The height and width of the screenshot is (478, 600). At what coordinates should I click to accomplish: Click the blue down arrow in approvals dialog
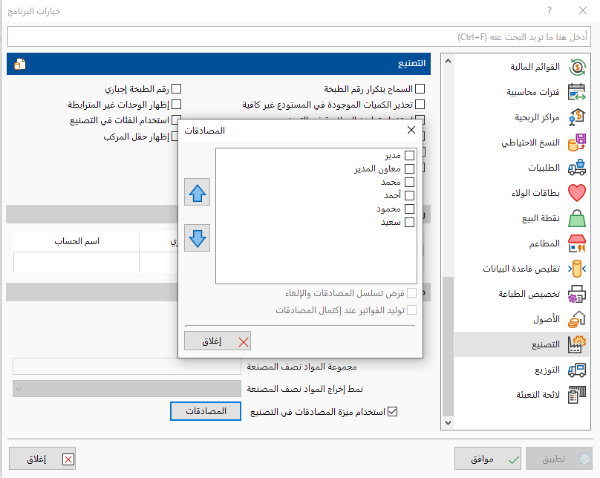(x=197, y=238)
